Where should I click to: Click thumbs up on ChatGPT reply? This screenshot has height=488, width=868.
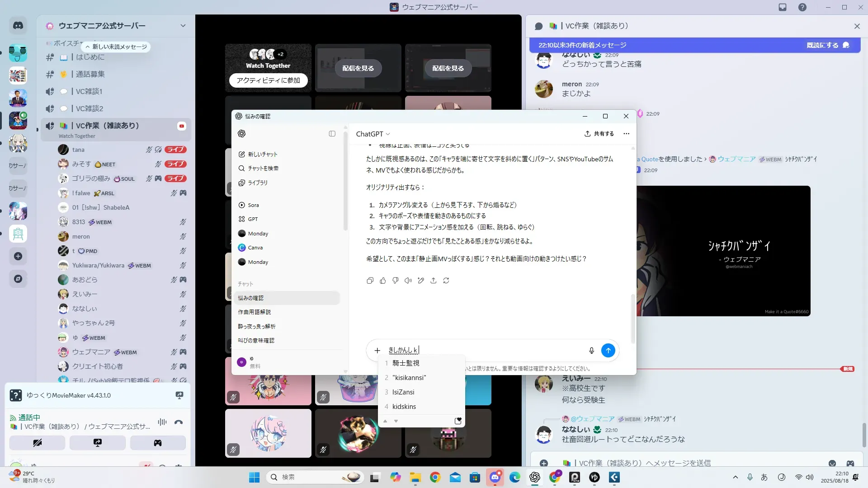pyautogui.click(x=383, y=281)
